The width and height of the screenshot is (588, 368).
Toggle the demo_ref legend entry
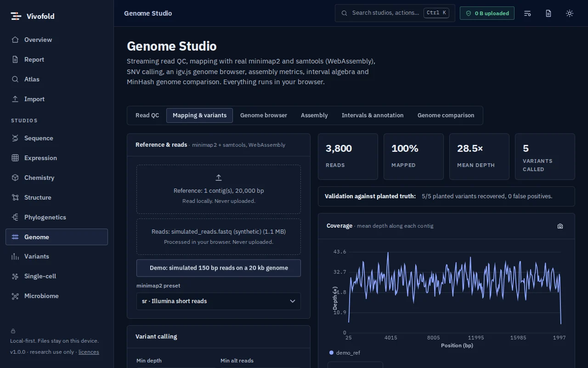pos(345,353)
